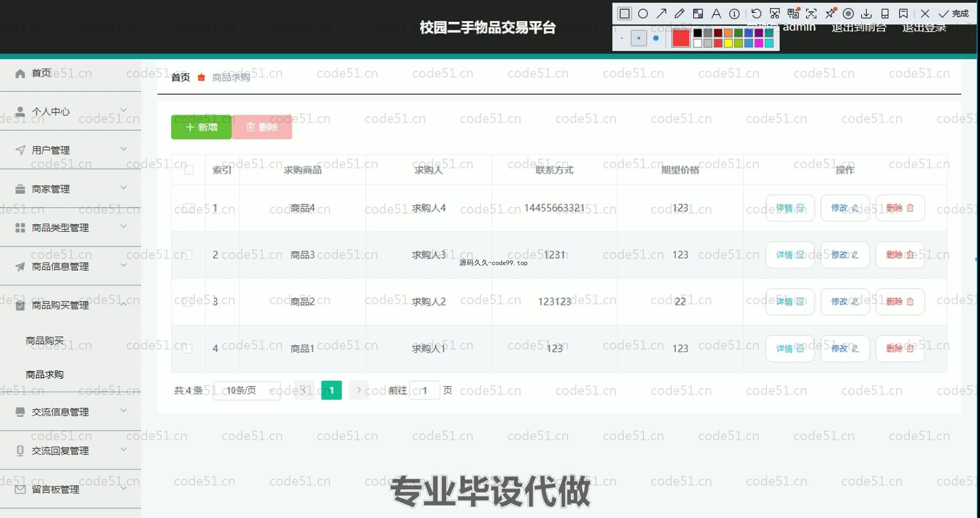Expand the 商家管理 menu

71,188
